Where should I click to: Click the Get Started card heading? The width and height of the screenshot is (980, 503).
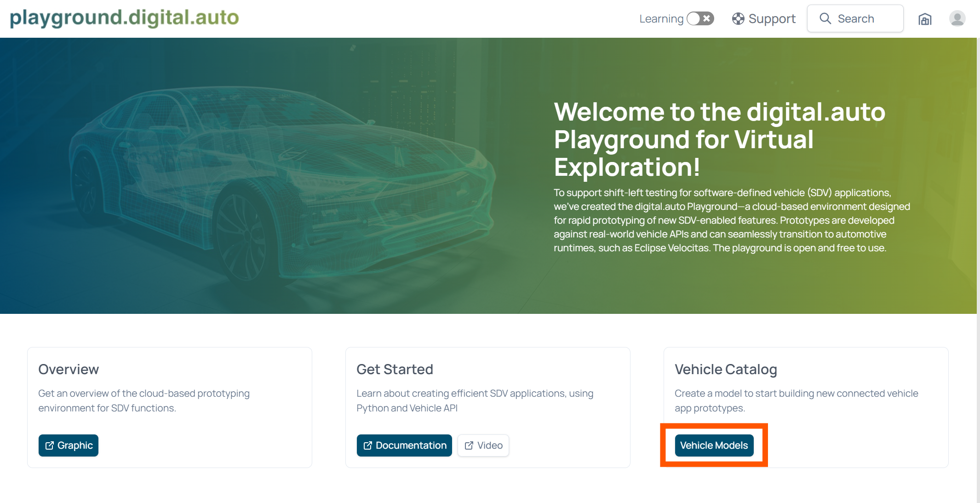395,369
